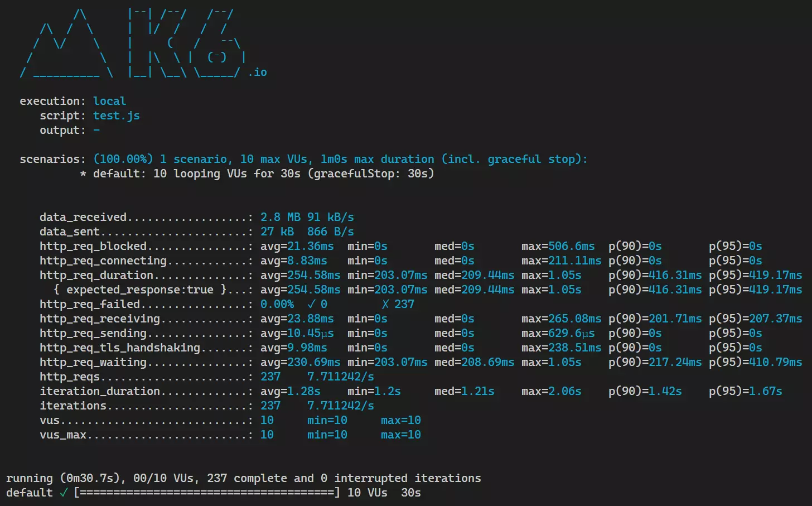Click the http_req_blocked metric name
Viewport: 812px width, 506px height.
93,246
